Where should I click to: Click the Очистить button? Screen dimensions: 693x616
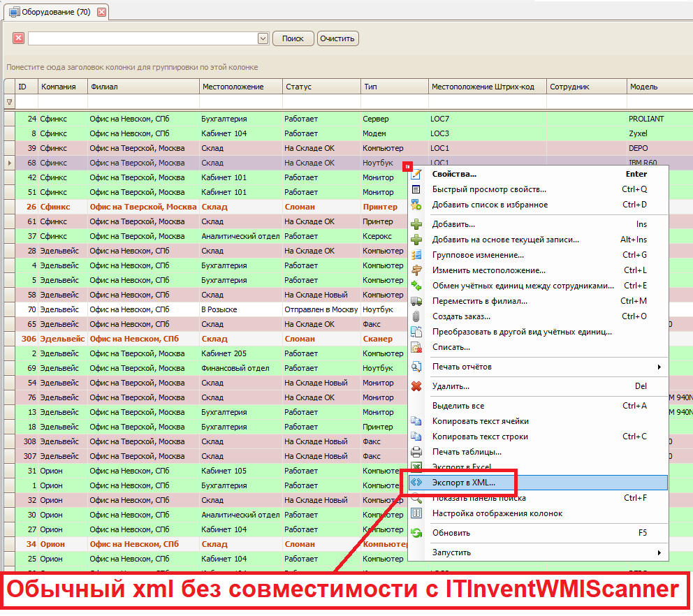pos(337,38)
